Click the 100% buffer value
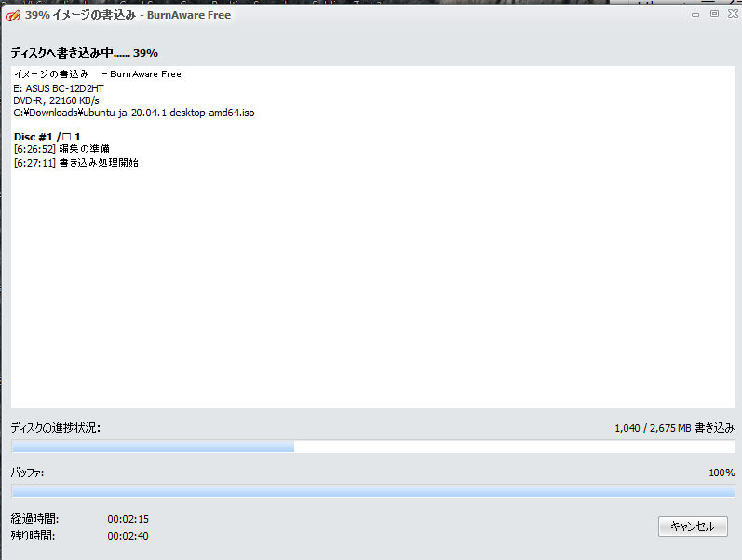 (x=722, y=473)
